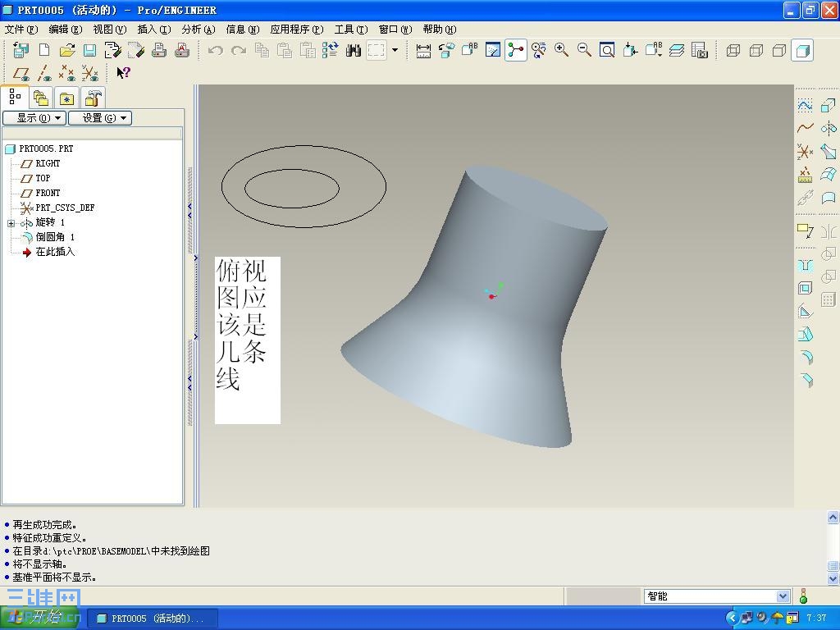Click the taskbar clock showing 7:37
Screen dimensions: 840x630
(x=817, y=619)
